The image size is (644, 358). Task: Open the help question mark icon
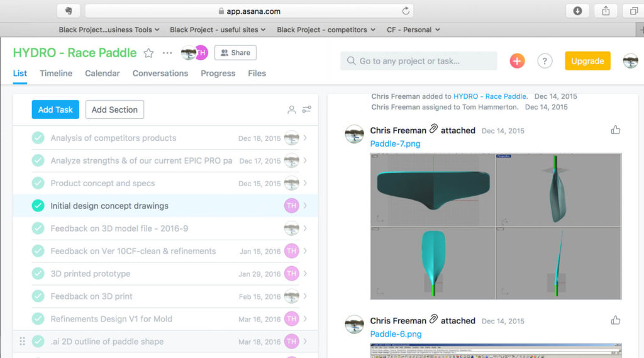point(545,61)
